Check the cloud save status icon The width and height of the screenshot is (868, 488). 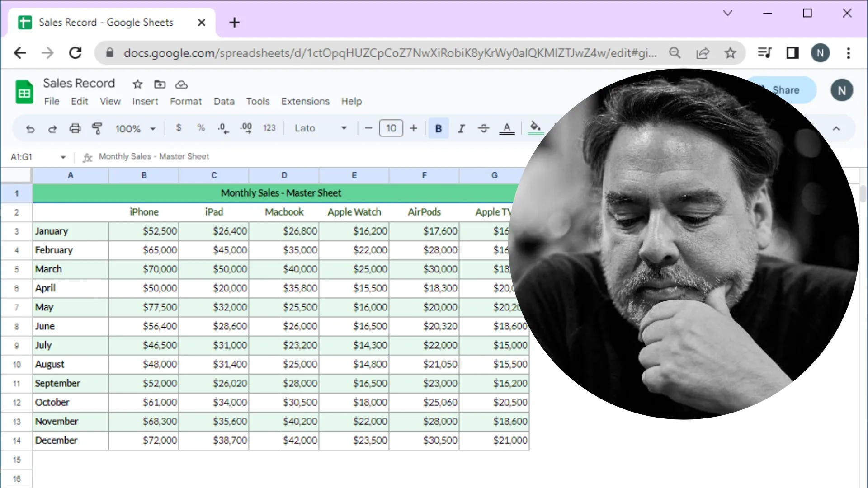click(x=181, y=84)
